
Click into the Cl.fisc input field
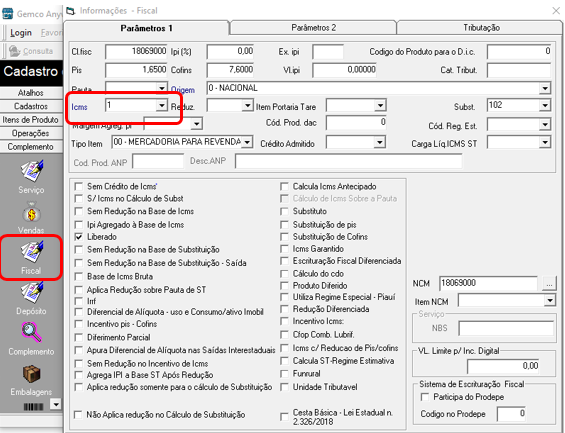pos(136,52)
